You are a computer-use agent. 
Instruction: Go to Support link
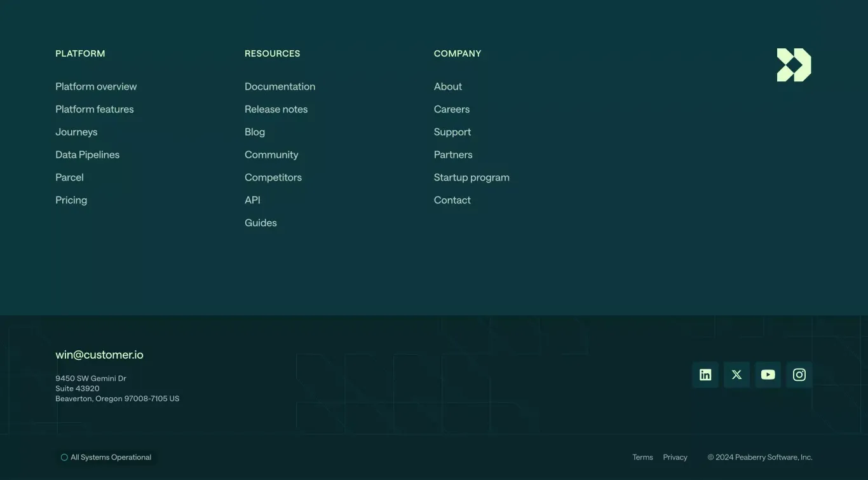pyautogui.click(x=452, y=132)
